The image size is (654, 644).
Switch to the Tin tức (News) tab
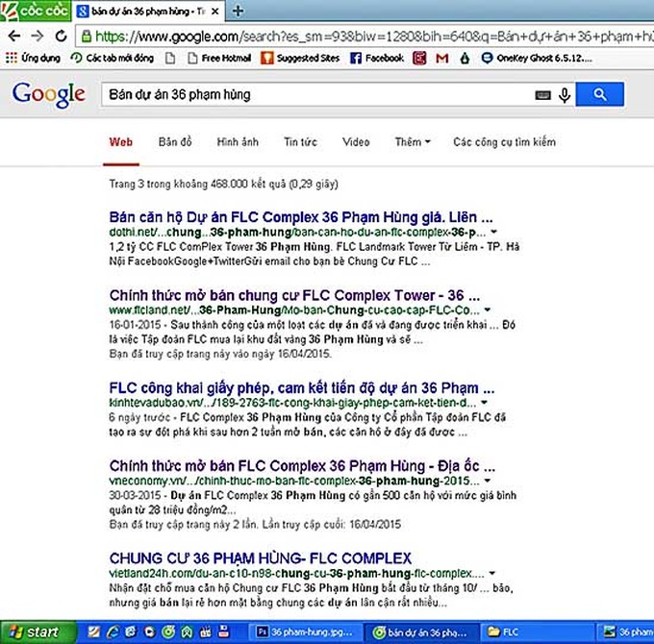click(x=300, y=142)
